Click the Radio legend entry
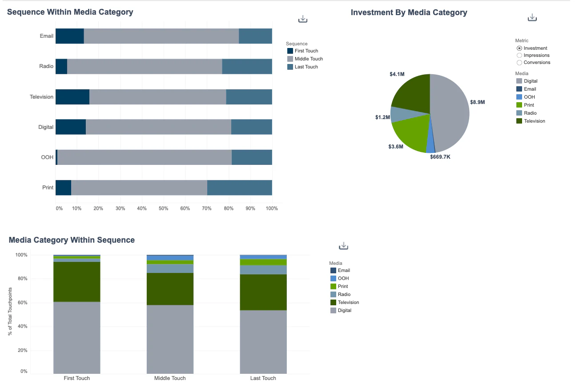Screen dimensions: 575x392 point(519,113)
